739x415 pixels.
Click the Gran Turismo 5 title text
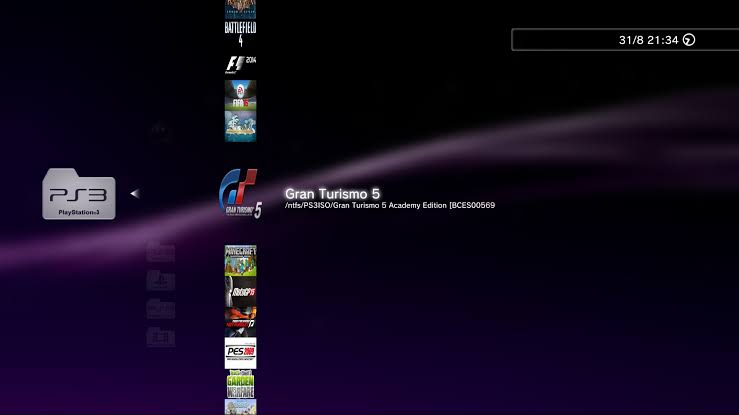click(x=332, y=194)
